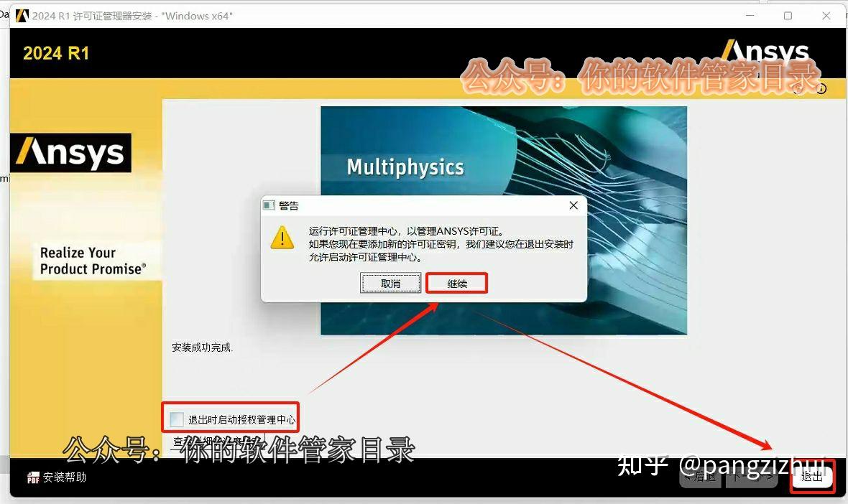Click the warning triangle icon in the dialog
Image resolution: width=848 pixels, height=504 pixels.
pyautogui.click(x=282, y=238)
